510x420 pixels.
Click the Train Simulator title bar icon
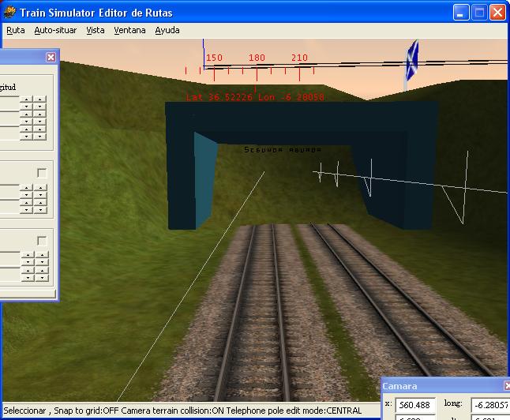click(10, 13)
